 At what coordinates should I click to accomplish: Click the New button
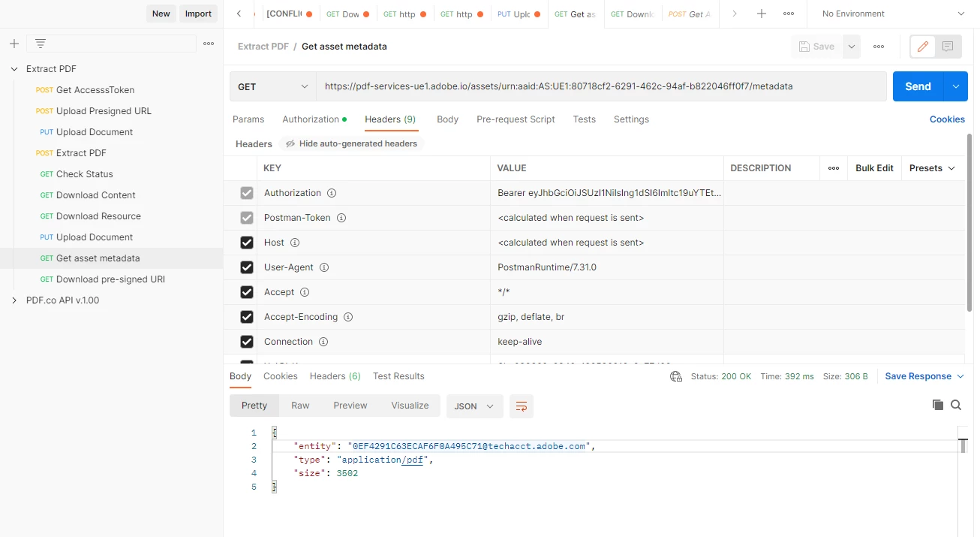point(161,14)
